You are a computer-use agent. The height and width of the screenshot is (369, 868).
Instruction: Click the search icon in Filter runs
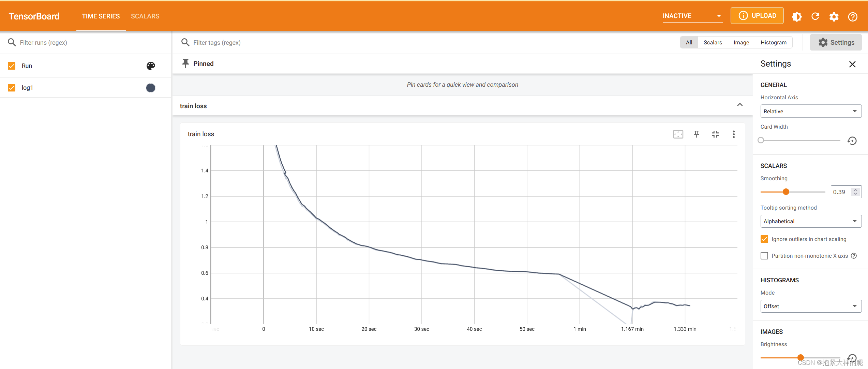[12, 42]
